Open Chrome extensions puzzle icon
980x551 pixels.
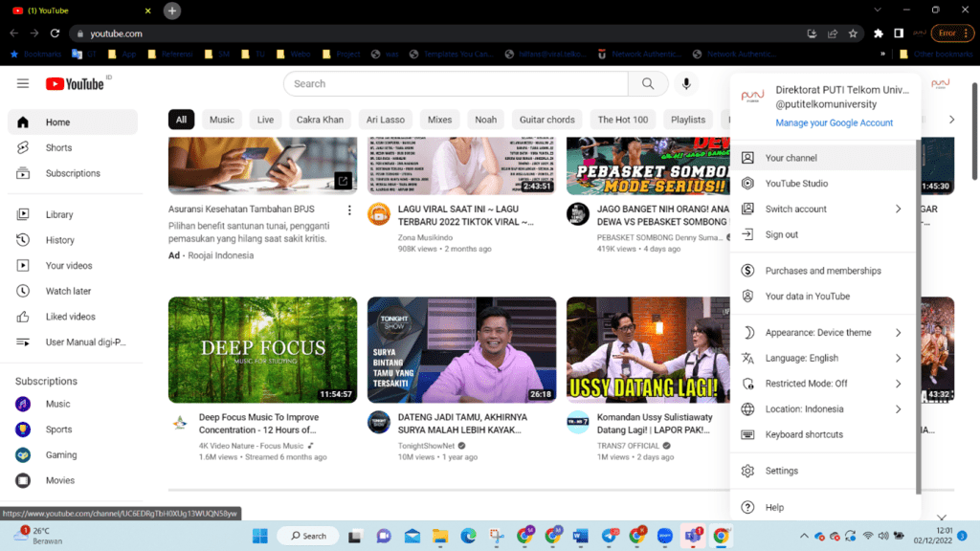point(879,33)
